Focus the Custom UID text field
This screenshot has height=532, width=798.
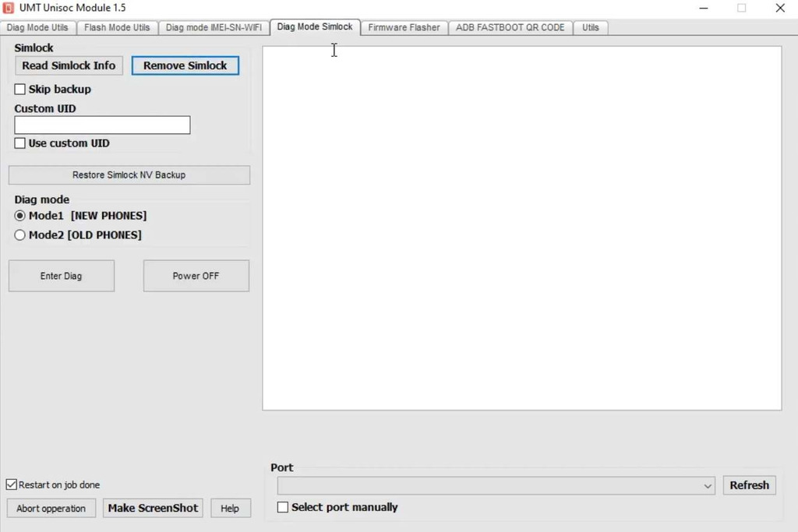(x=102, y=125)
